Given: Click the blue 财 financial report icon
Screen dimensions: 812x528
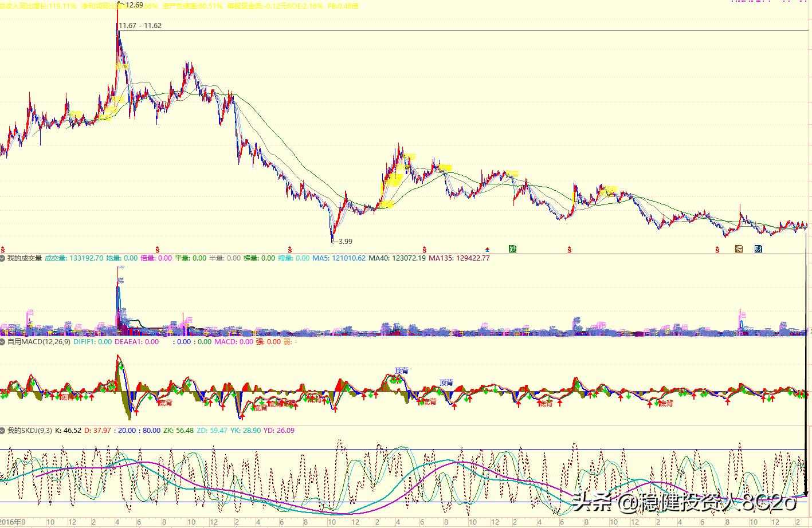Looking at the screenshot, I should pyautogui.click(x=758, y=249).
